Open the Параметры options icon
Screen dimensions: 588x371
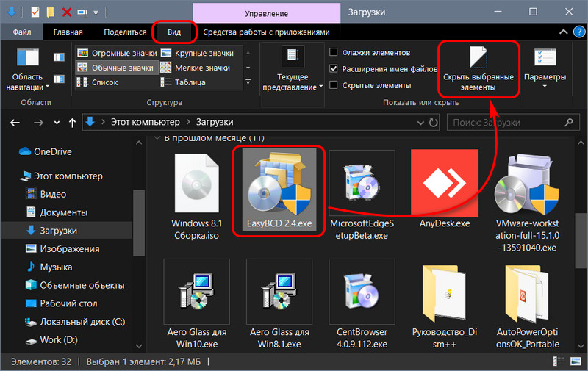(x=545, y=58)
